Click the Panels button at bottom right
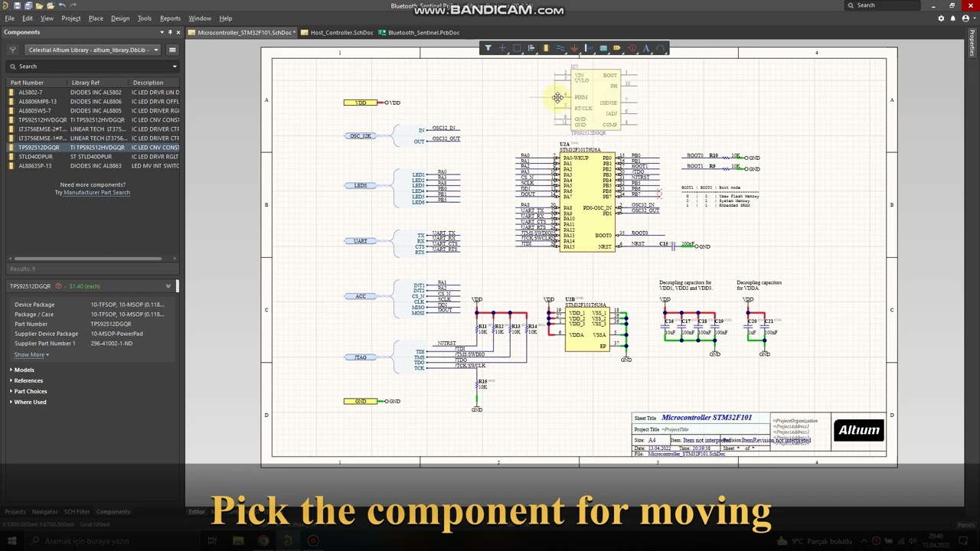Screen dimensions: 980x551 (965, 525)
